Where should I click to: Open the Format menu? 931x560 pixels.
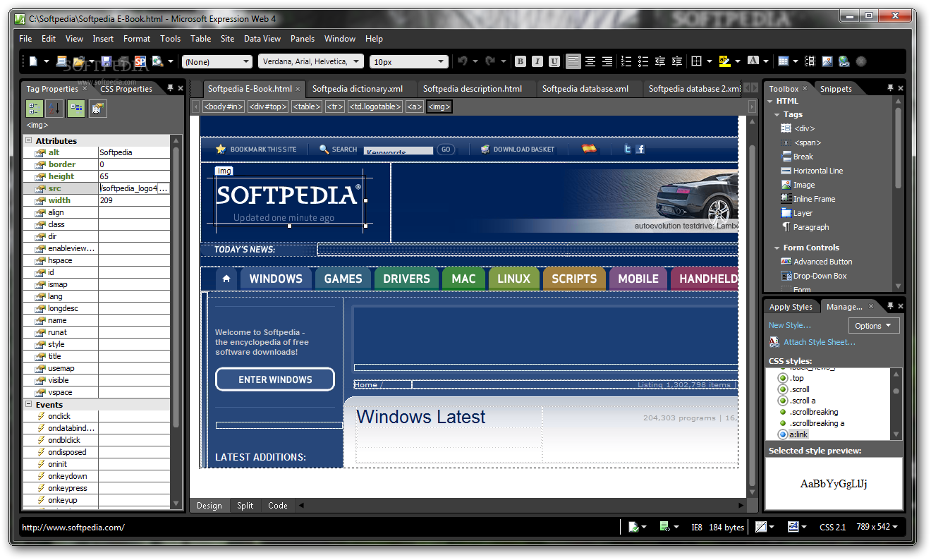pos(137,39)
